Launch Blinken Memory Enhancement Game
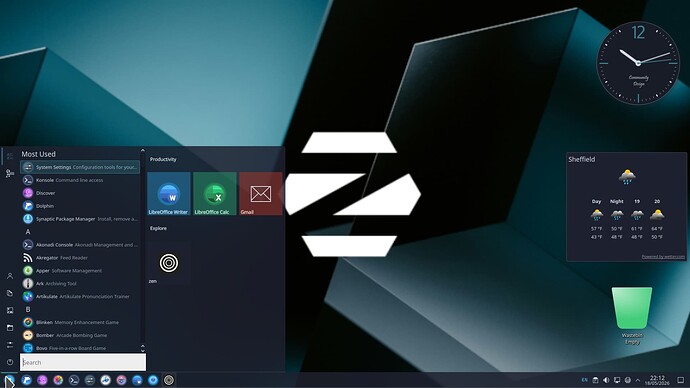690x388 pixels. [80, 322]
